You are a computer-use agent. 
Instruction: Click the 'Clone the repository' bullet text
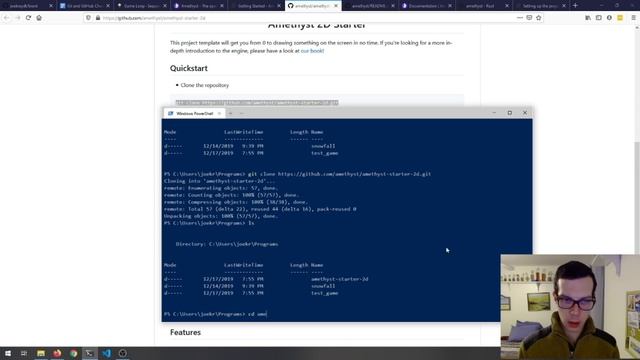tap(204, 85)
